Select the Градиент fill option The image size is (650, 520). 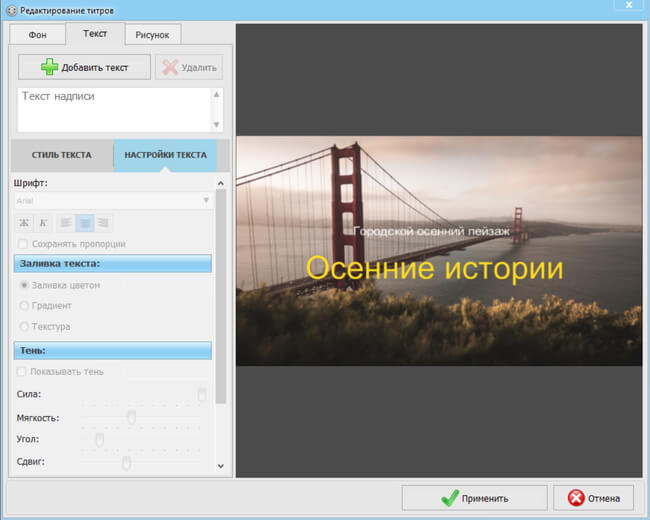click(25, 306)
